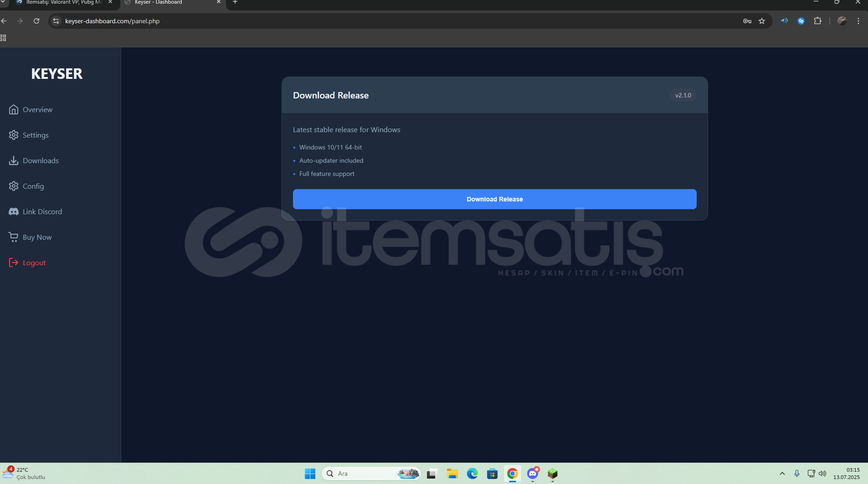Open Windows Start menu
The width and height of the screenshot is (868, 484).
[310, 474]
